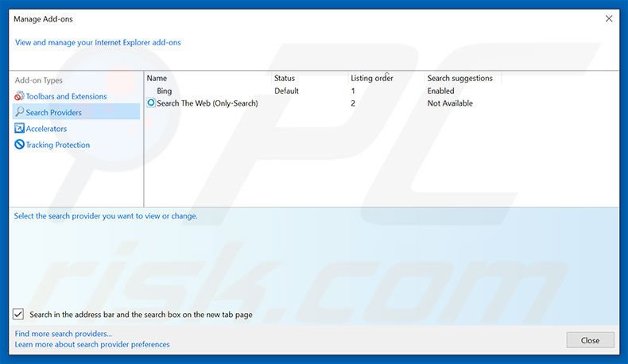This screenshot has height=364, width=628.
Task: Click 'Select the search provider' hint text
Action: pos(106,216)
